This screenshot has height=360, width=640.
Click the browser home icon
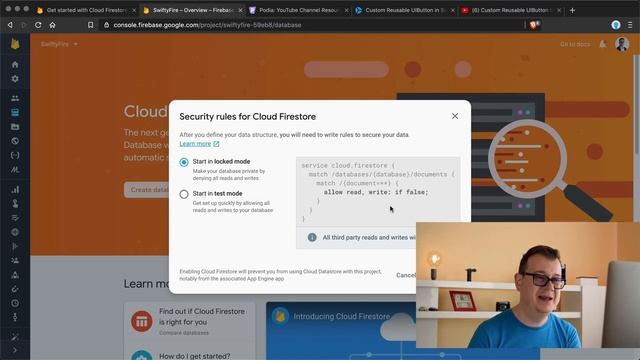[x=53, y=25]
